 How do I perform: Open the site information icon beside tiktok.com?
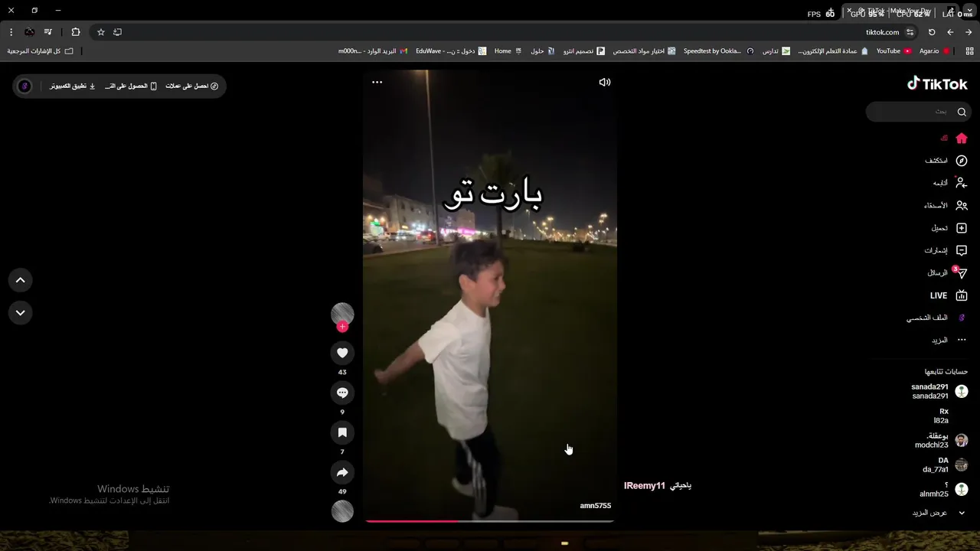point(910,32)
